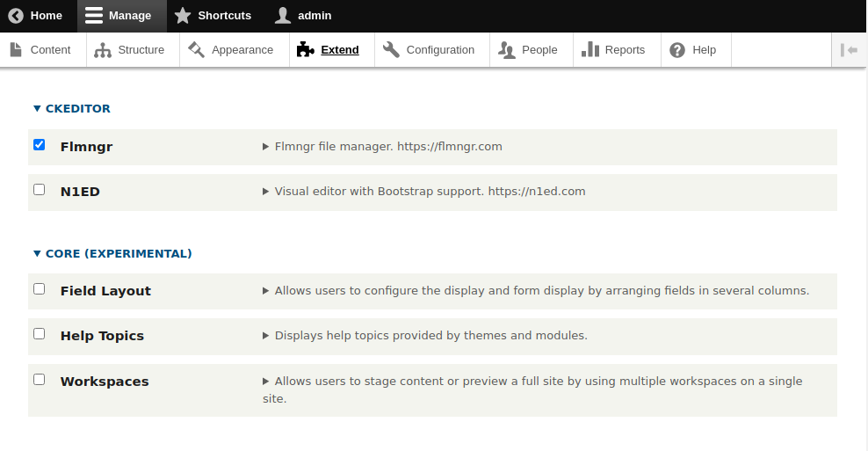868x451 pixels.
Task: Expand Flmngr file manager description details
Action: point(382,147)
